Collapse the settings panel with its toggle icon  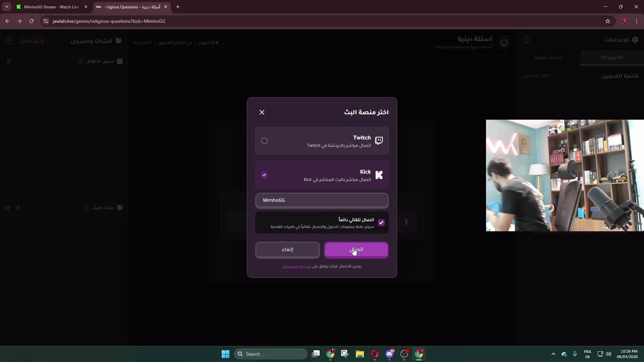526,39
